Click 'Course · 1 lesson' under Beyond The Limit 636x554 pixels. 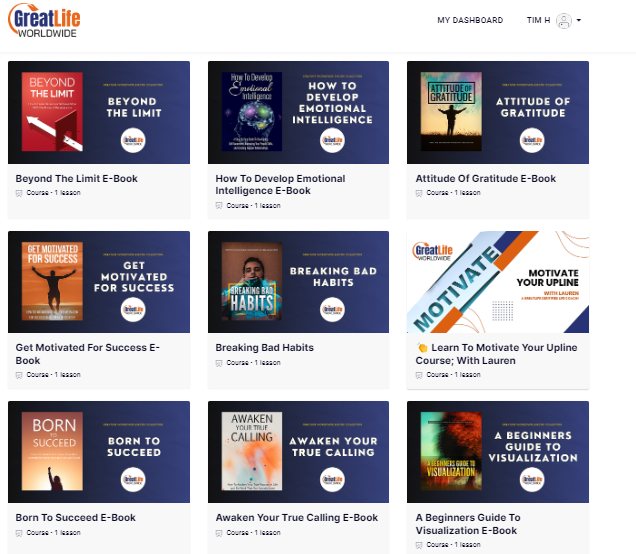(x=54, y=193)
